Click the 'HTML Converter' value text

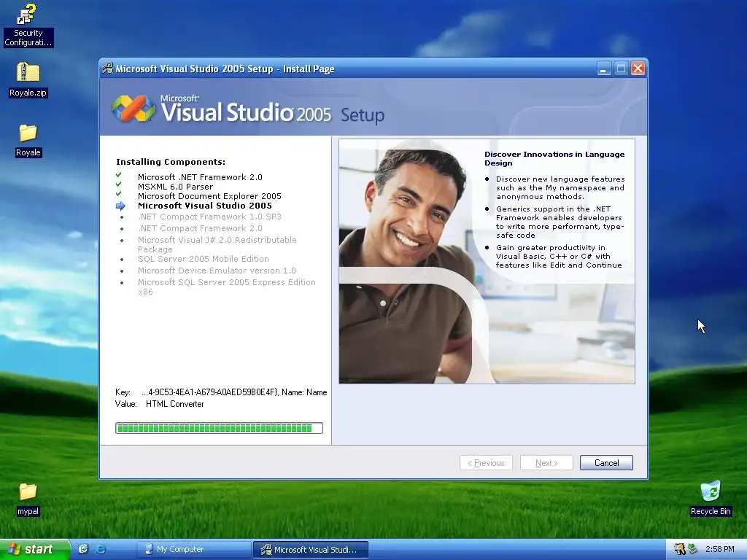pos(175,404)
